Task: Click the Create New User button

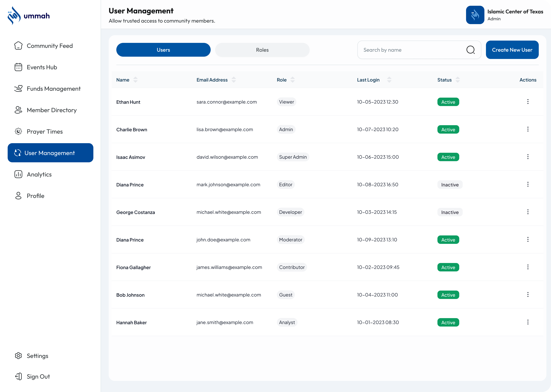Action: pyautogui.click(x=512, y=50)
